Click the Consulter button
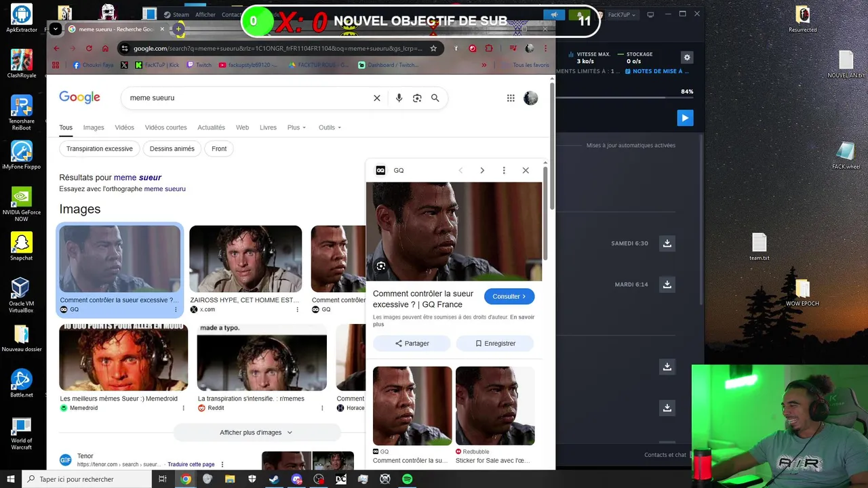The height and width of the screenshot is (488, 868). coord(509,296)
